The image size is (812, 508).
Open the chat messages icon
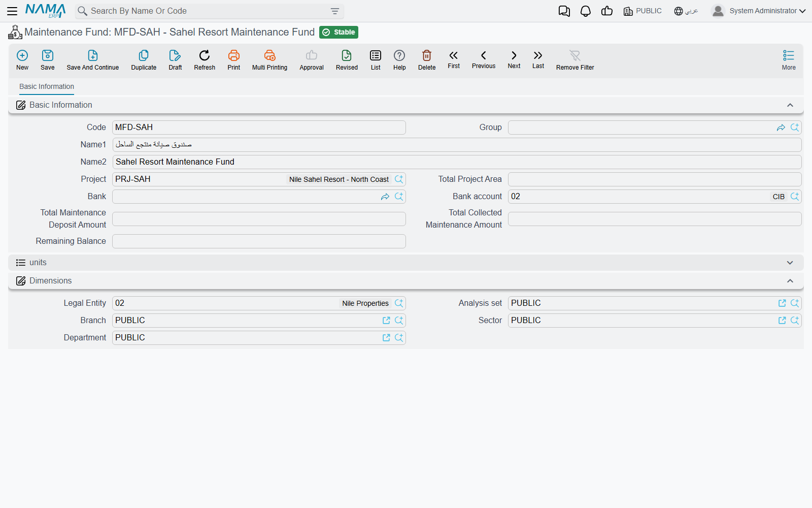tap(564, 11)
